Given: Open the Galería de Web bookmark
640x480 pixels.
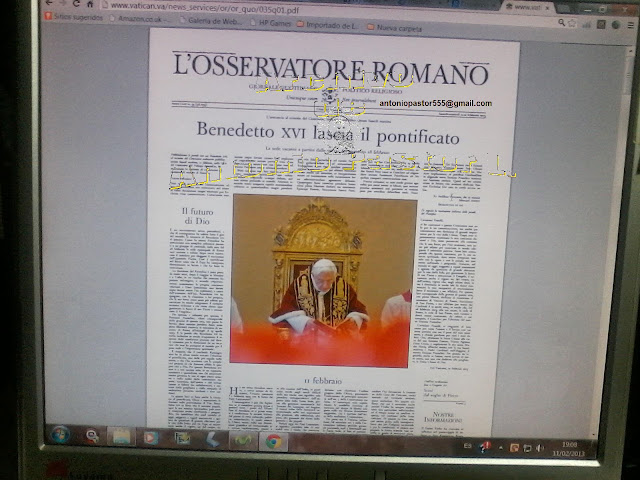Looking at the screenshot, I should click(x=211, y=21).
